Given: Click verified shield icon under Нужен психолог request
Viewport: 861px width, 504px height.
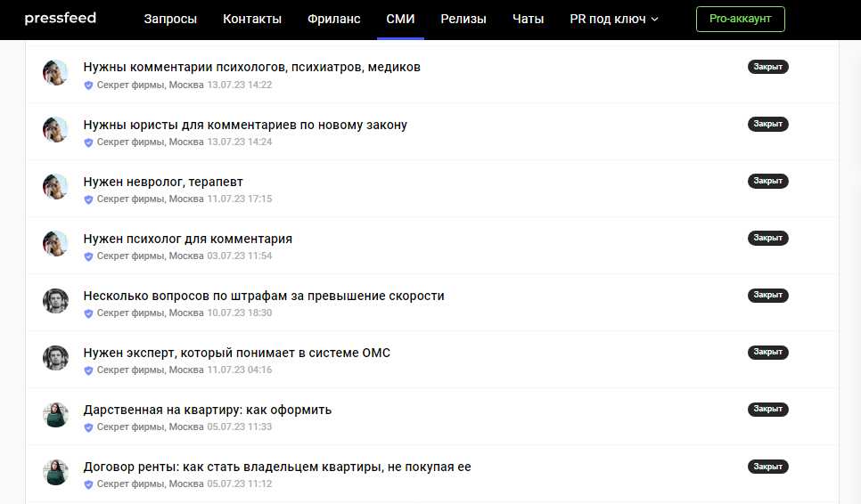Looking at the screenshot, I should (88, 256).
